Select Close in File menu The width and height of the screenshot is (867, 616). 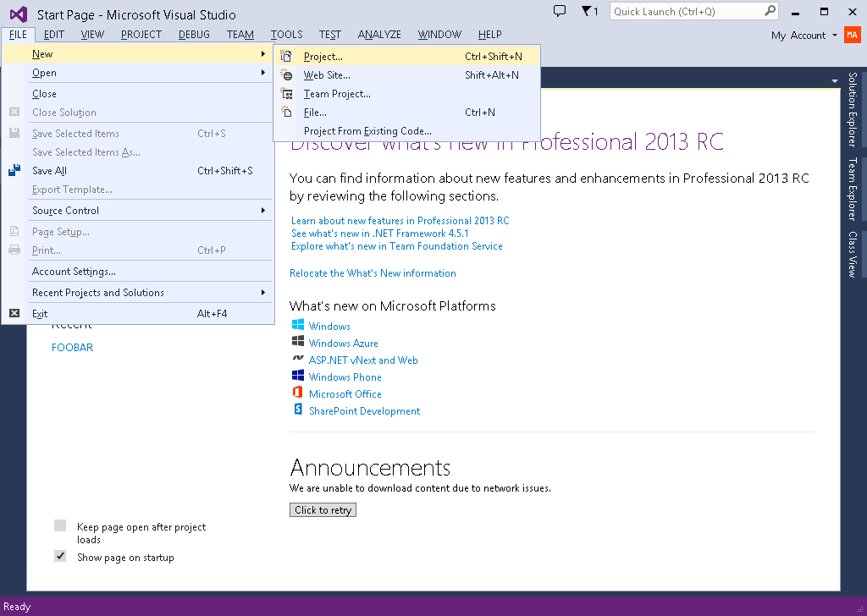click(138, 93)
